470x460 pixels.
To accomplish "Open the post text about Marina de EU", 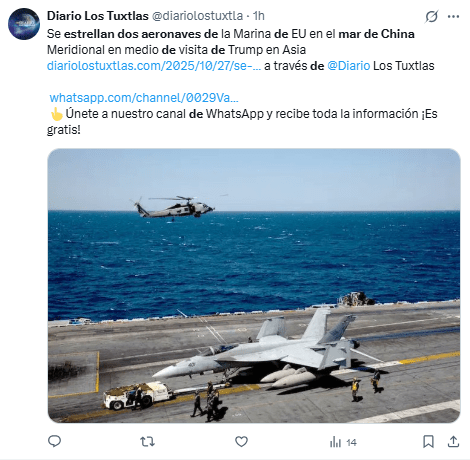I will (x=231, y=42).
